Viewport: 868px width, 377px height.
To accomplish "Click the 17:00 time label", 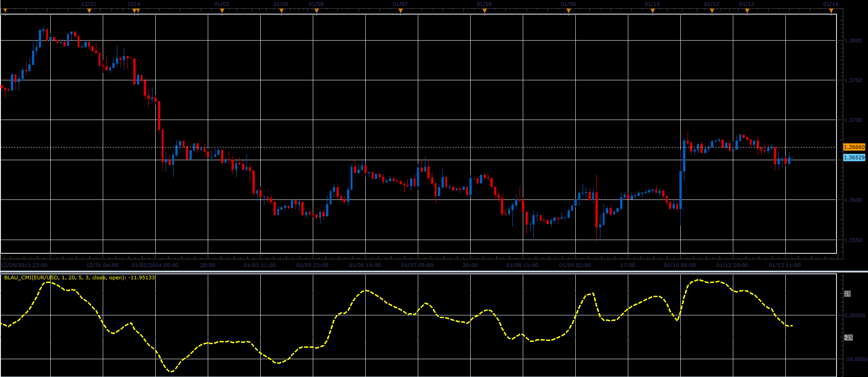I will coord(627,265).
